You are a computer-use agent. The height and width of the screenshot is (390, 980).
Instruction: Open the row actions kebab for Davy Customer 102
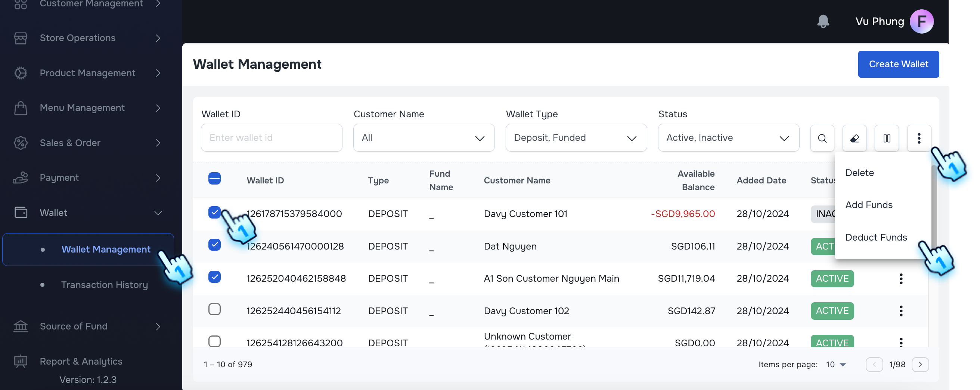pyautogui.click(x=901, y=310)
